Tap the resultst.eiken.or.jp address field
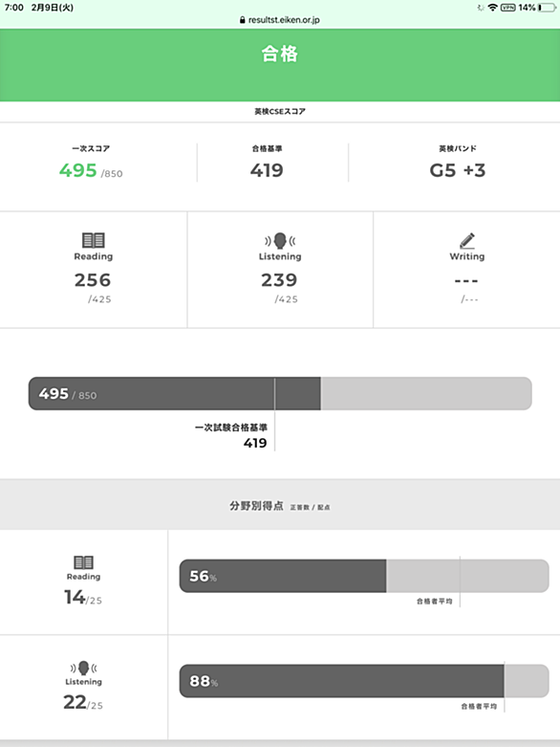 pyautogui.click(x=280, y=20)
